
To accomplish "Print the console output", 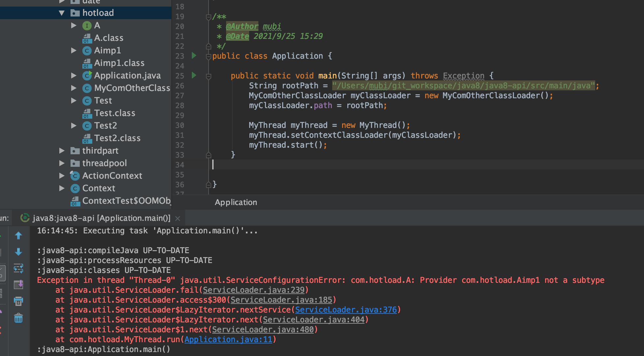I will click(x=18, y=302).
